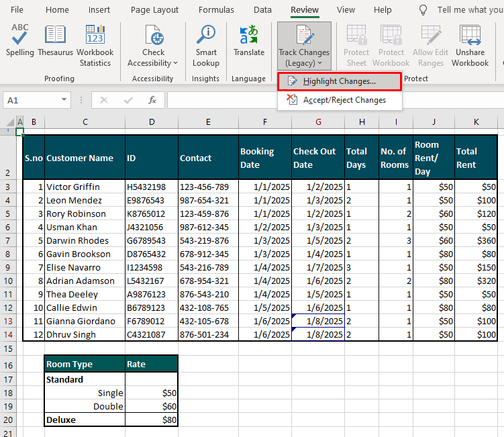Click the Customer Name header cell

tap(85, 158)
